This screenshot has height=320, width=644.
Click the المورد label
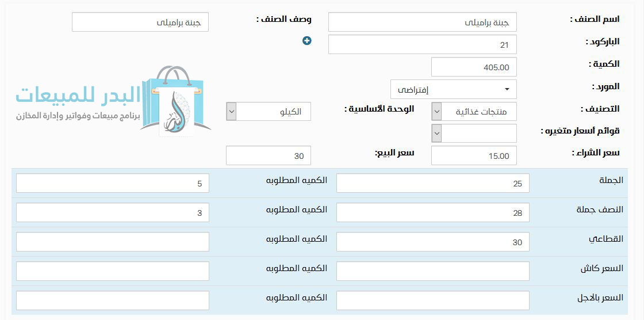click(605, 87)
